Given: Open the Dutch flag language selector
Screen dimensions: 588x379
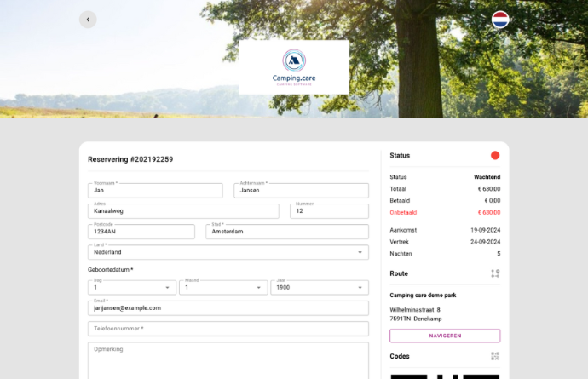Looking at the screenshot, I should 500,20.
